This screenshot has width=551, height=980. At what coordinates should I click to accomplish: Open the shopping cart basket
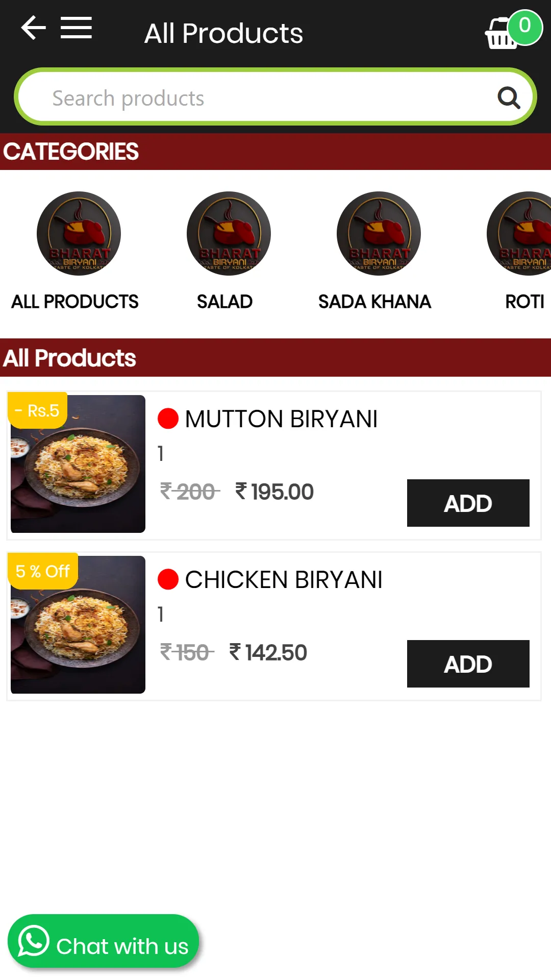coord(501,34)
